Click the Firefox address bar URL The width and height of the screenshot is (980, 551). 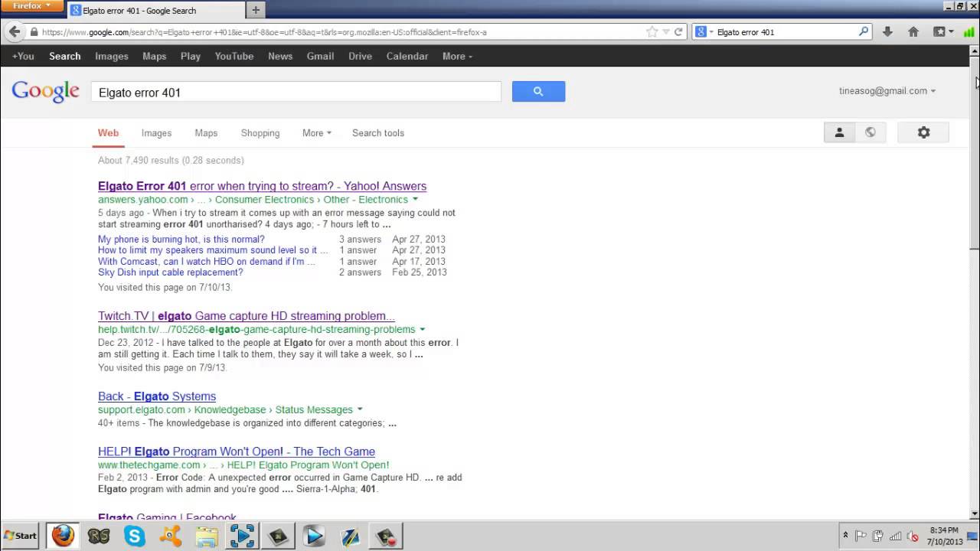[x=264, y=32]
